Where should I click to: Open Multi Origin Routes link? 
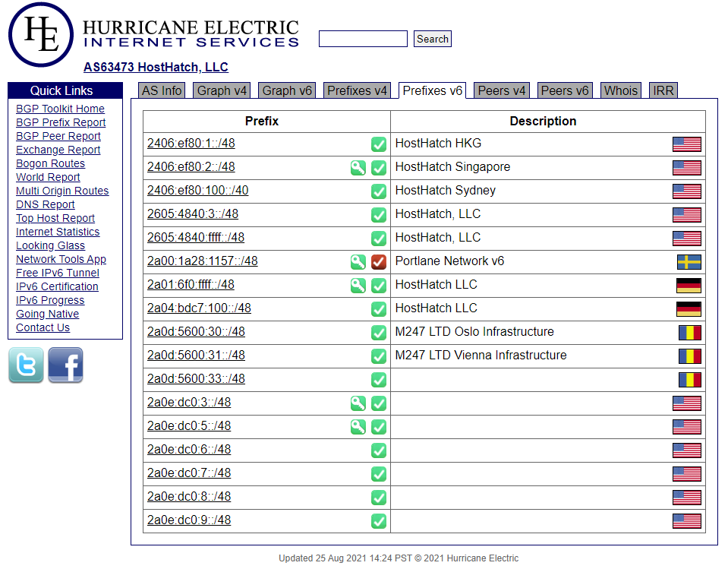click(x=62, y=191)
